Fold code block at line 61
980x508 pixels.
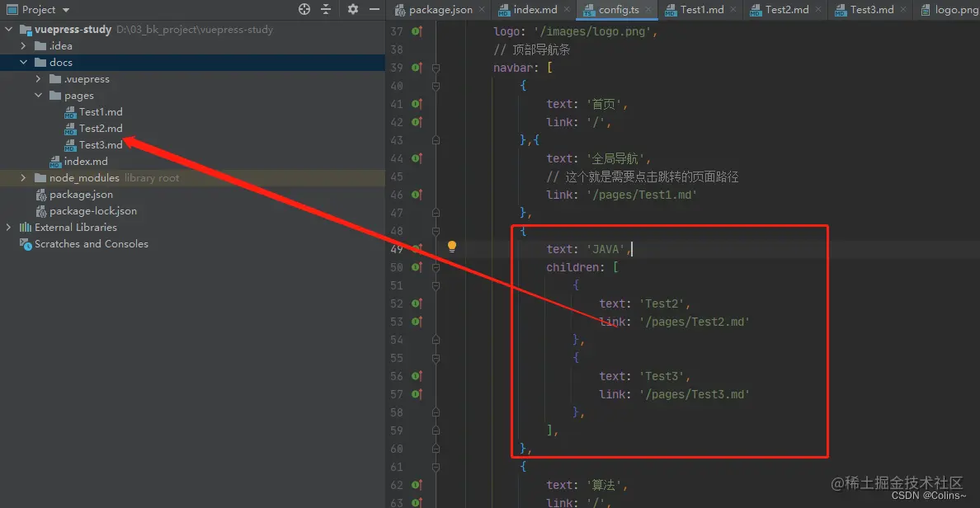coord(436,467)
